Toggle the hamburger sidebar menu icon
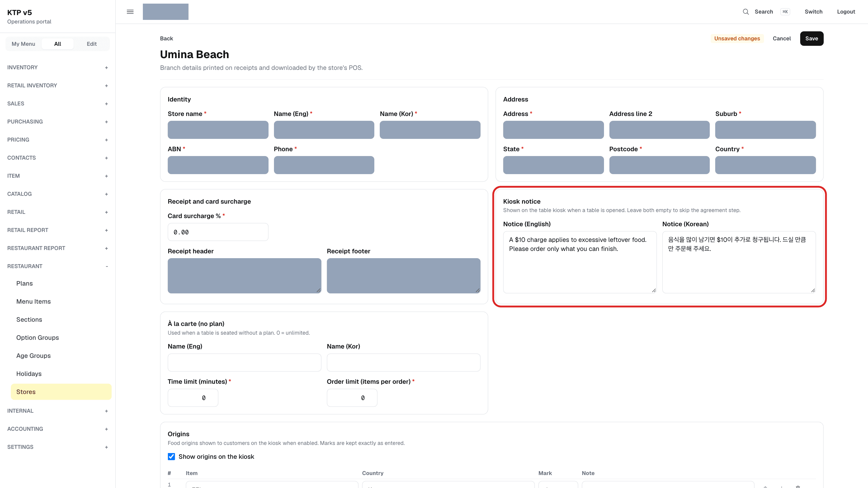 point(130,12)
